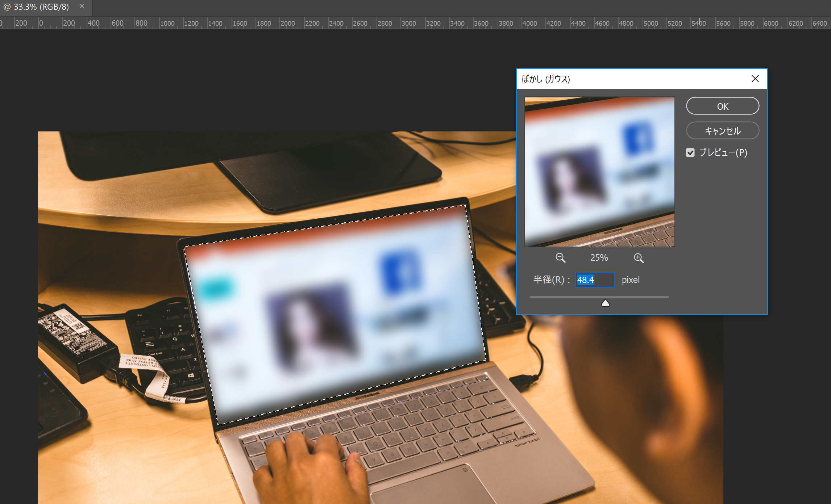Click the pixel unit label next to the radius
Viewport: 831px width, 504px height.
pos(631,280)
